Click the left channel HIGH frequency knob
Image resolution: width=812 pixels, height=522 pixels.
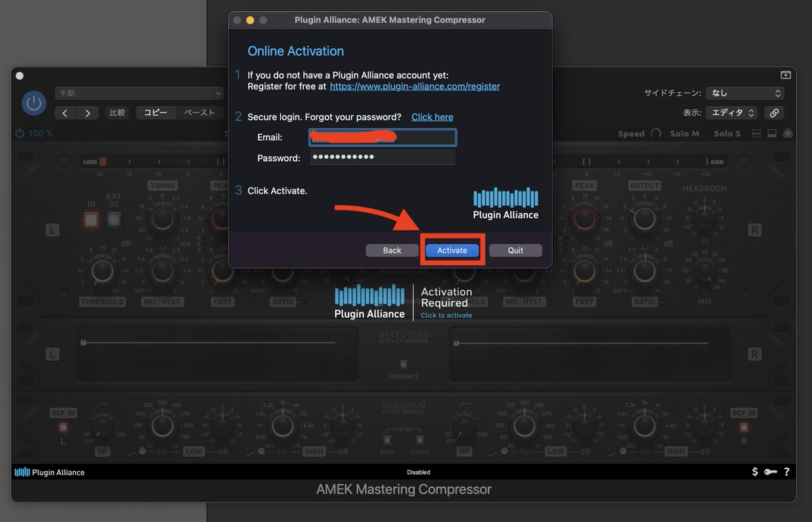(282, 426)
